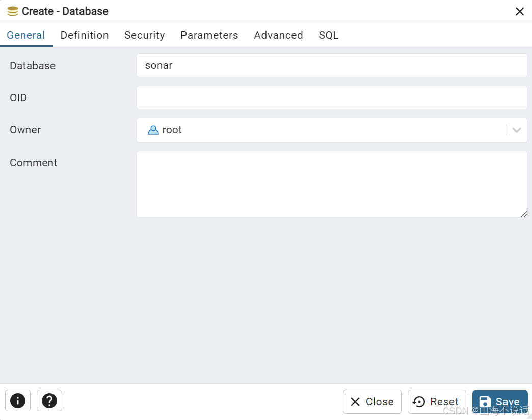Save the new sonar database
The height and width of the screenshot is (420, 532).
(500, 401)
